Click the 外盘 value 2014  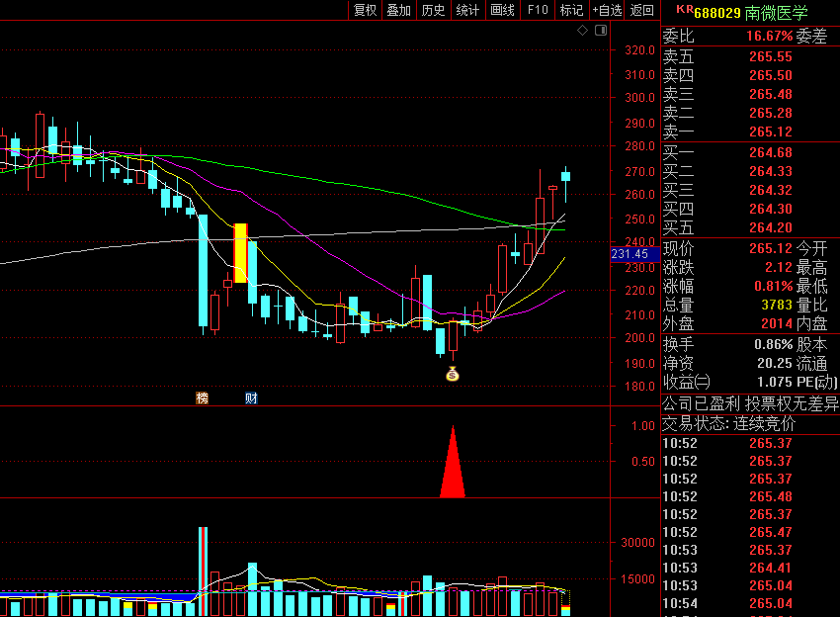[x=776, y=323]
